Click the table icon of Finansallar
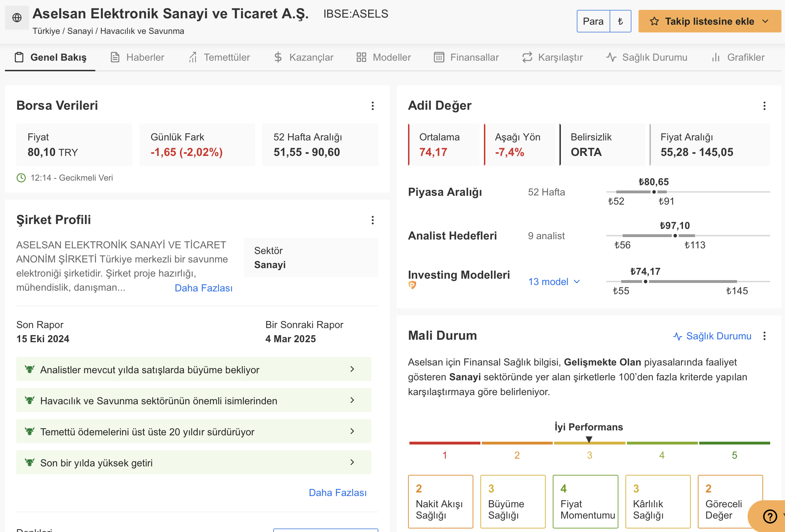Screen dimensions: 785x532 pos(439,57)
